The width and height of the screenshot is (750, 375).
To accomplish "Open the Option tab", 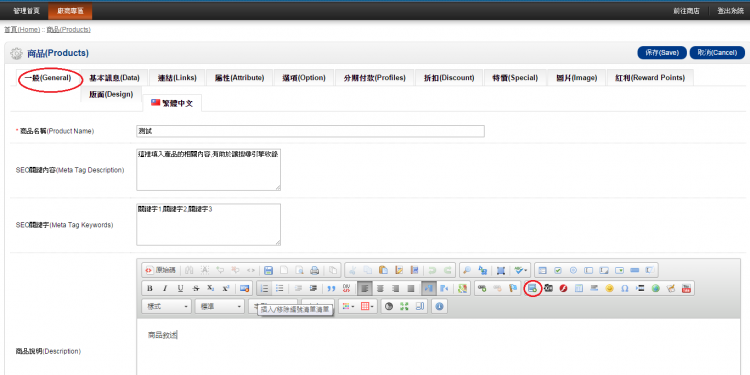I will point(304,77).
